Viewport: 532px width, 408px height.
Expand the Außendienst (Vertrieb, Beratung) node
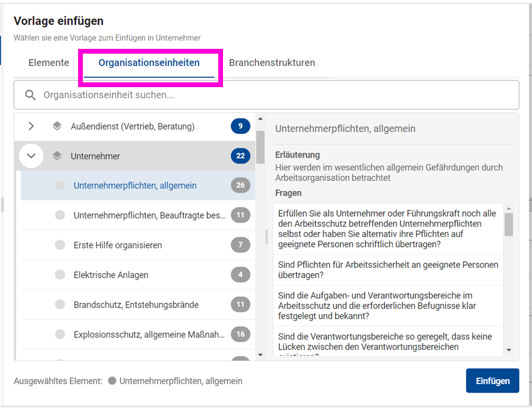pos(31,126)
